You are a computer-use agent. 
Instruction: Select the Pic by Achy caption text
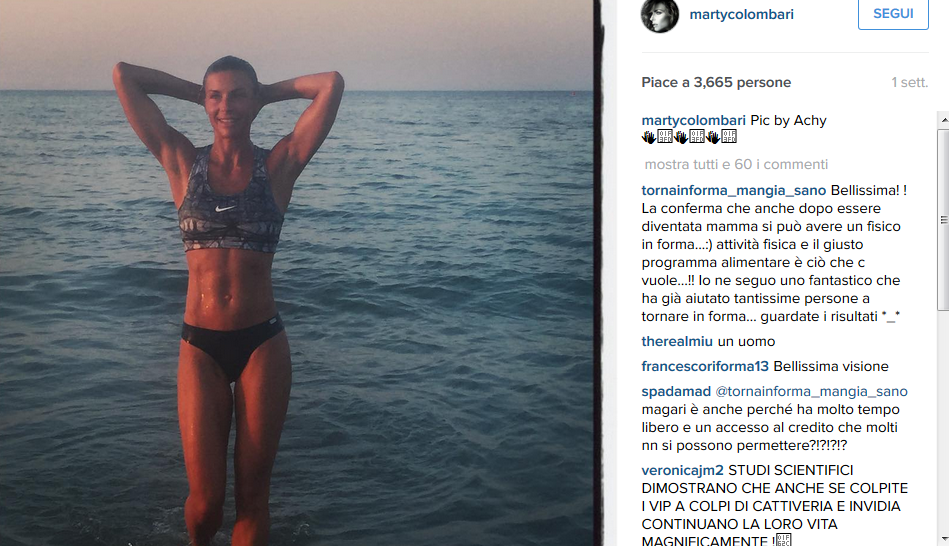click(x=789, y=120)
